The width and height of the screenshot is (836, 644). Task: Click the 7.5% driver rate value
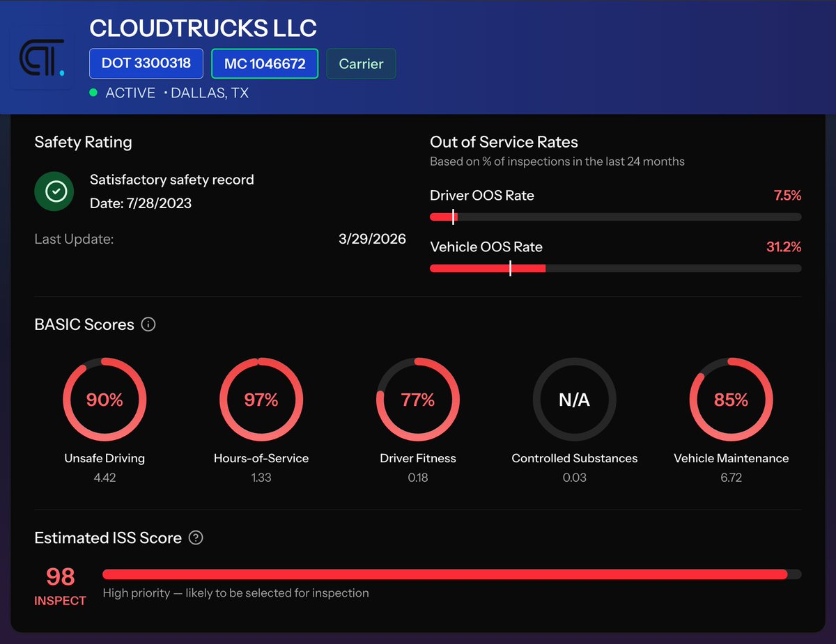[x=788, y=196]
